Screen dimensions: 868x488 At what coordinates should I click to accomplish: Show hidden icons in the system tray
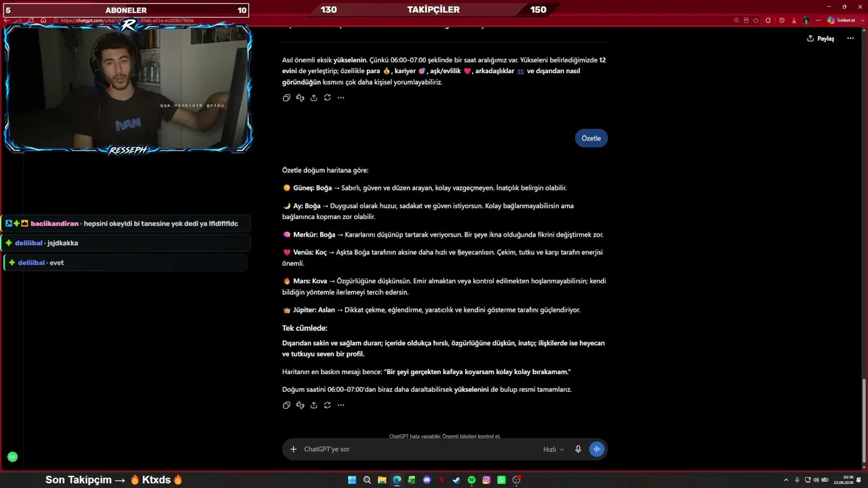[x=787, y=480]
